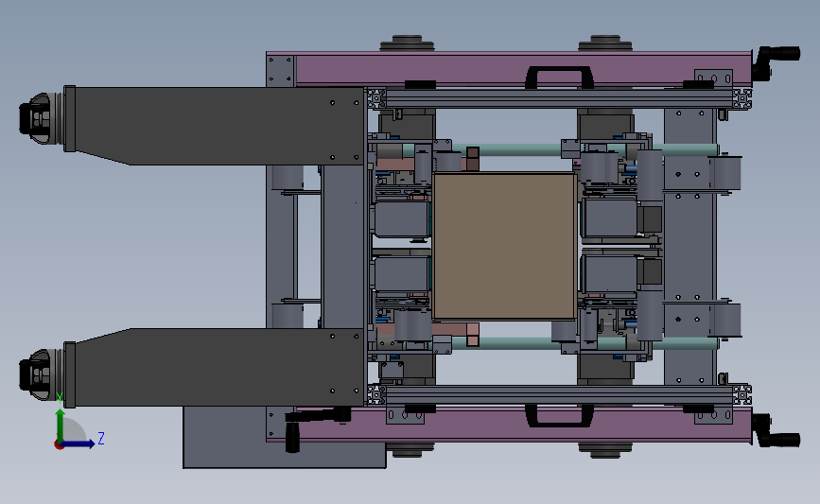
Task: Click the lower right black crank handle
Action: pos(776,430)
